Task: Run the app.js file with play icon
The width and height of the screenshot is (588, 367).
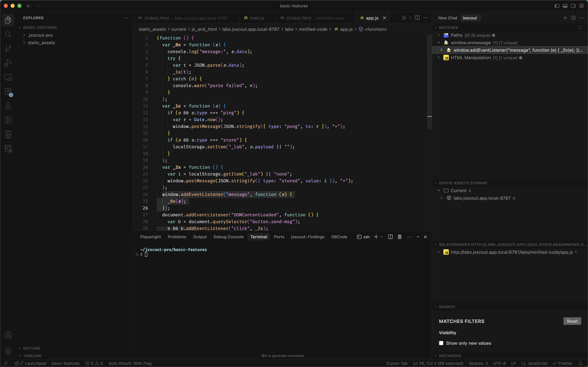Action: (404, 18)
